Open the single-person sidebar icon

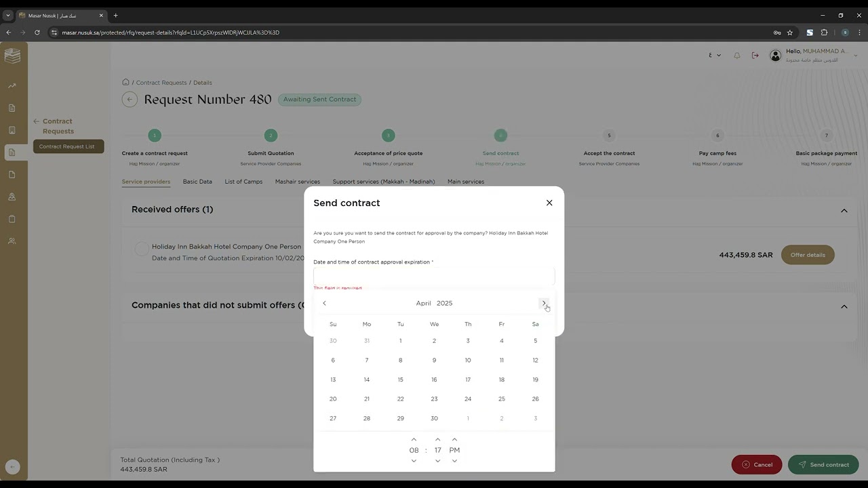(12, 197)
